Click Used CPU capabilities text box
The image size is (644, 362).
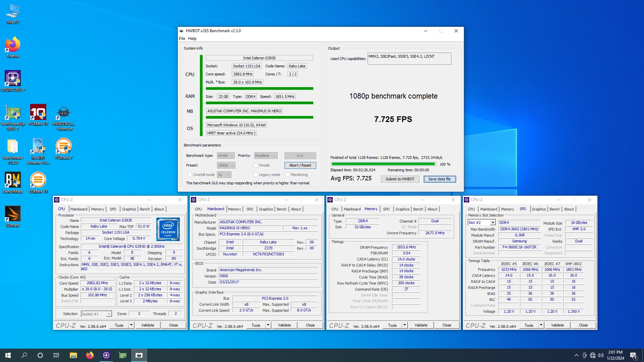409,59
